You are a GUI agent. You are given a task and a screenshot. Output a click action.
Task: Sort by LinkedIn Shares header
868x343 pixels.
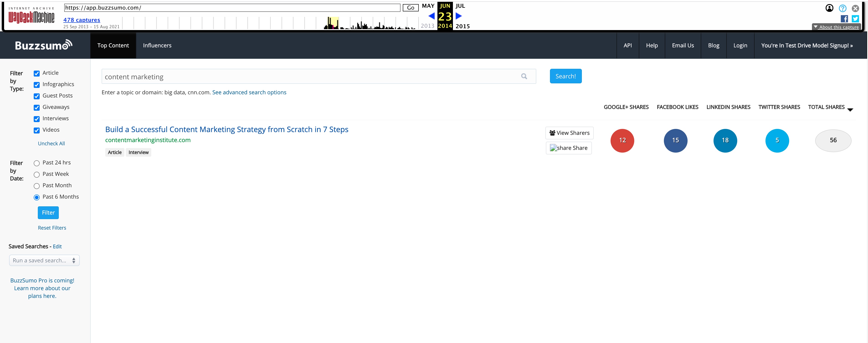click(728, 107)
